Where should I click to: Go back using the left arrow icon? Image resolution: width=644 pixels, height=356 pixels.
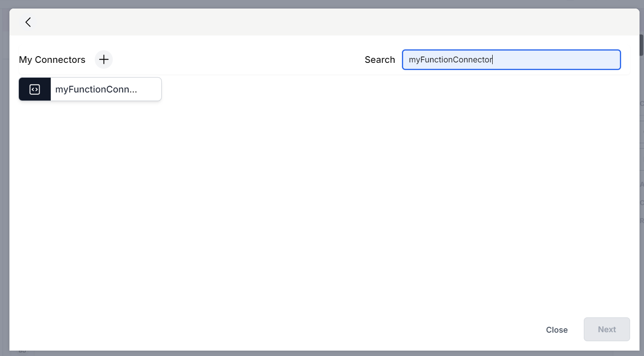(28, 22)
